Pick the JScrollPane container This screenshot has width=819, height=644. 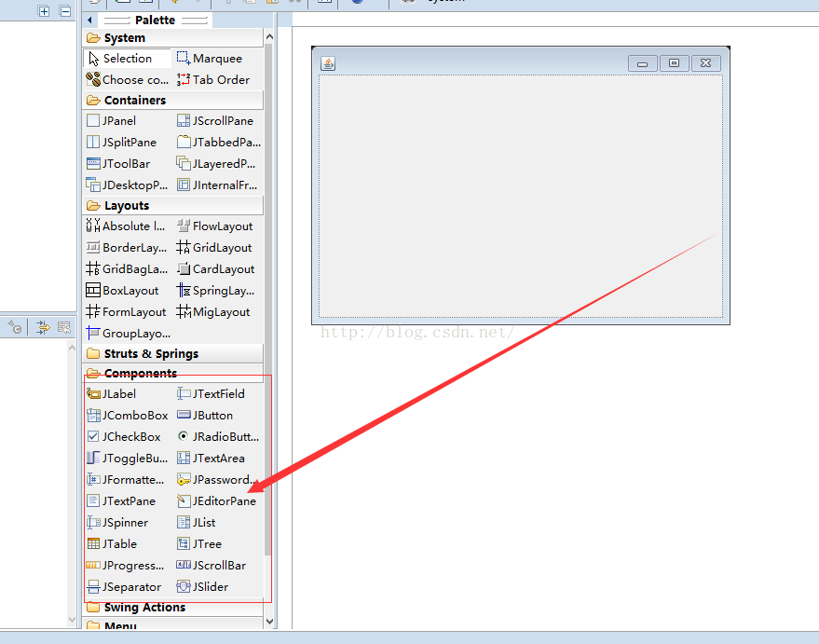pyautogui.click(x=215, y=120)
